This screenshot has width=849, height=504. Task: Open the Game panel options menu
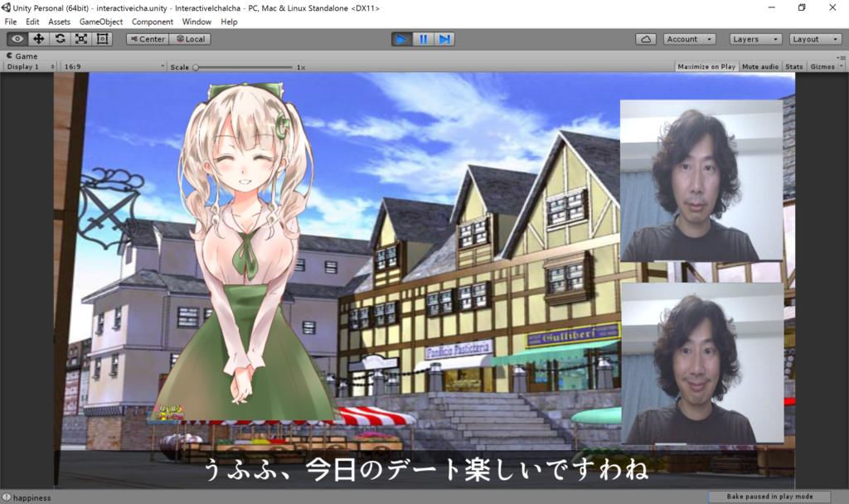click(841, 57)
